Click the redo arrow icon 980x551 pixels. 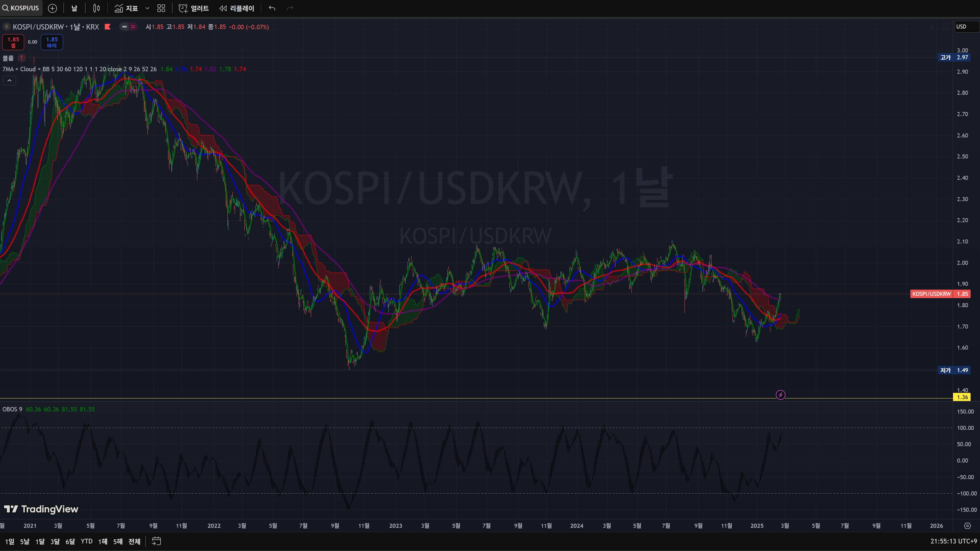coord(290,8)
